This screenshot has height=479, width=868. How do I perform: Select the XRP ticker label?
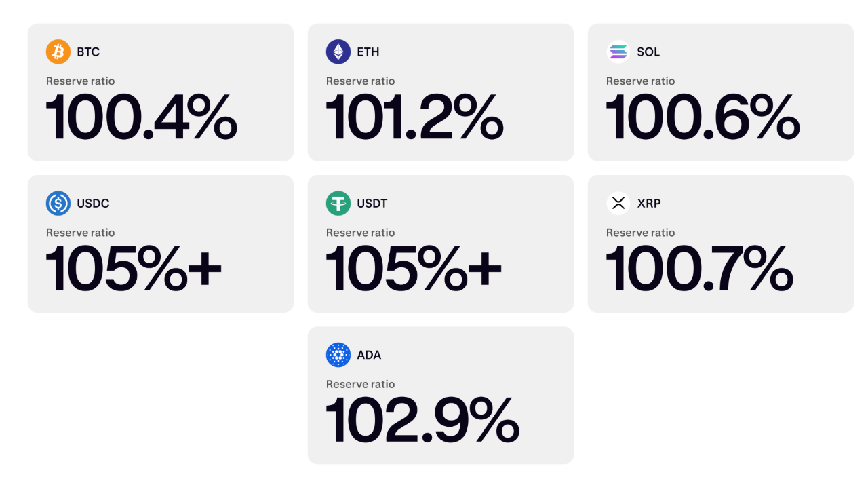tap(649, 203)
